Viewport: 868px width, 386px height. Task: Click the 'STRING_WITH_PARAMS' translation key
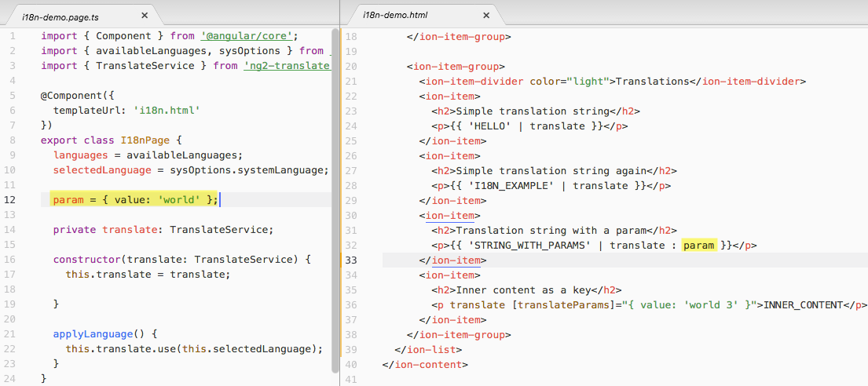529,245
